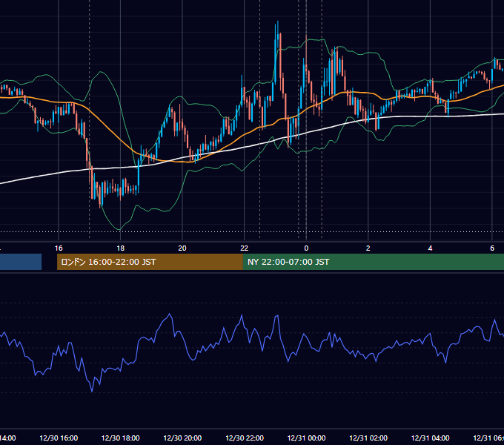
Task: Click the blue session bar before London
Action: (x=21, y=262)
